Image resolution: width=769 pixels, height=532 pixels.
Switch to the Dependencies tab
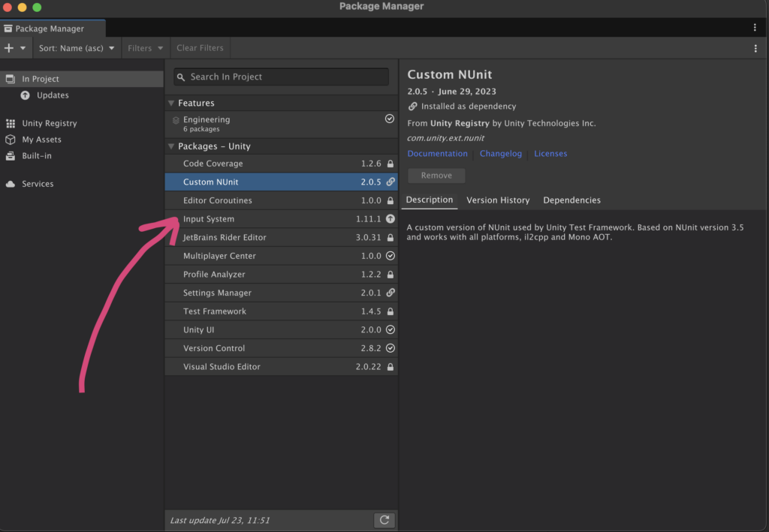(571, 200)
